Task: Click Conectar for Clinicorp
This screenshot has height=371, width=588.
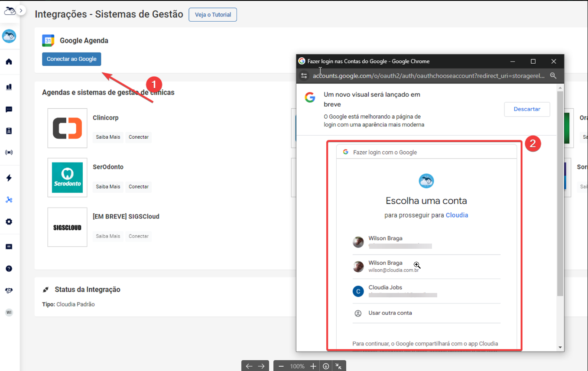Action: point(139,137)
